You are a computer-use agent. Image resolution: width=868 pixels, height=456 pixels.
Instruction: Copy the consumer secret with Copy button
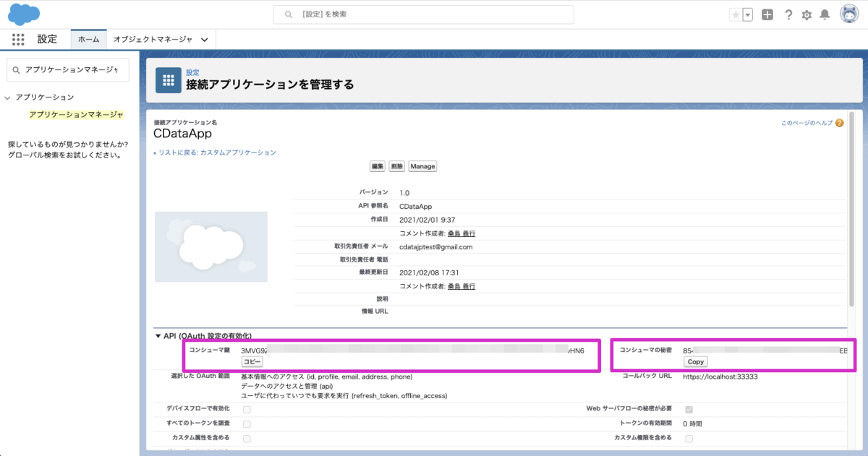click(x=695, y=361)
